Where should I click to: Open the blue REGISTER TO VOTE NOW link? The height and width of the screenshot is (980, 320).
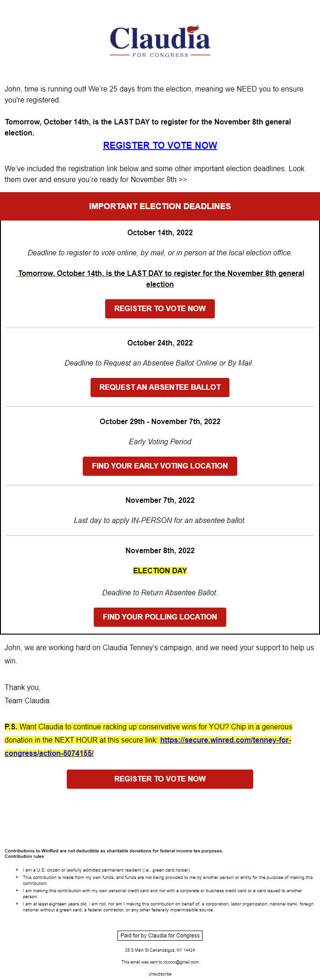(160, 145)
